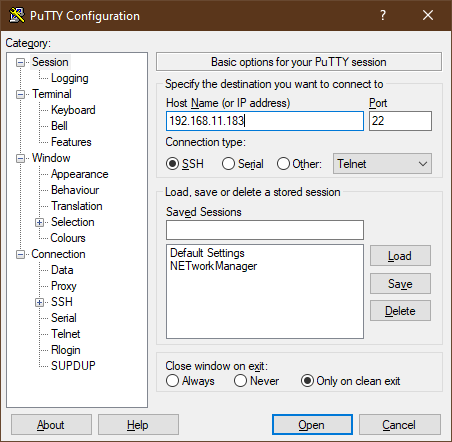This screenshot has height=442, width=452.
Task: Select the SSH connection type
Action: click(x=172, y=164)
